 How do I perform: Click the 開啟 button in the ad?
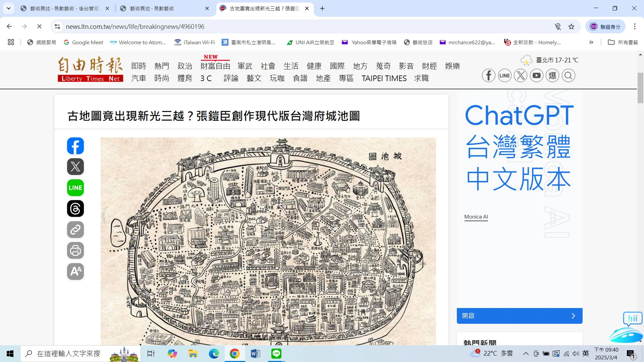[519, 316]
